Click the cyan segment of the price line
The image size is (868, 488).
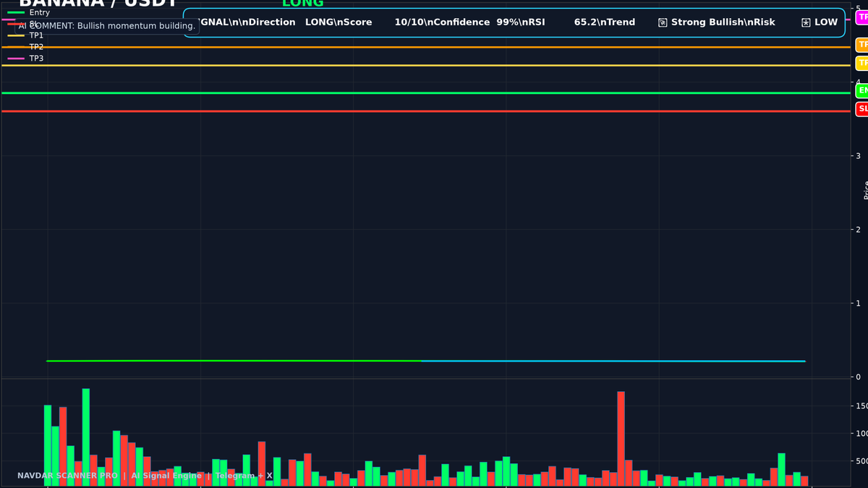click(613, 361)
